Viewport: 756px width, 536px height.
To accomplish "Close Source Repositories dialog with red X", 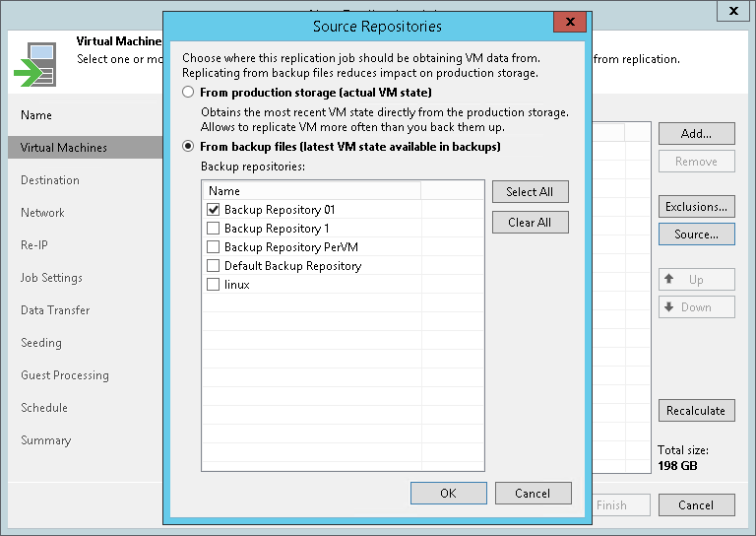I will tap(570, 22).
